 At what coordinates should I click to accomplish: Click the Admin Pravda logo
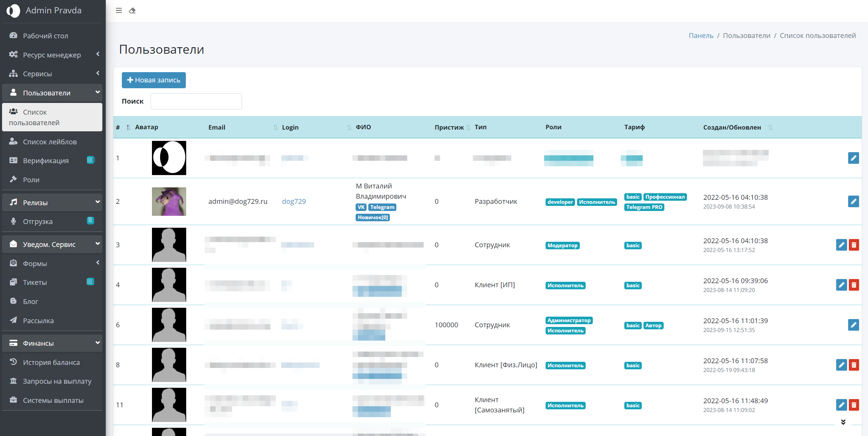tap(13, 11)
